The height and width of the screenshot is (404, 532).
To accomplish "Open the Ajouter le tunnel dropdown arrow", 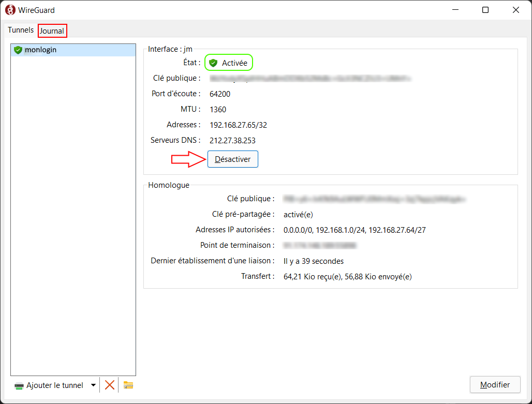I will point(93,385).
